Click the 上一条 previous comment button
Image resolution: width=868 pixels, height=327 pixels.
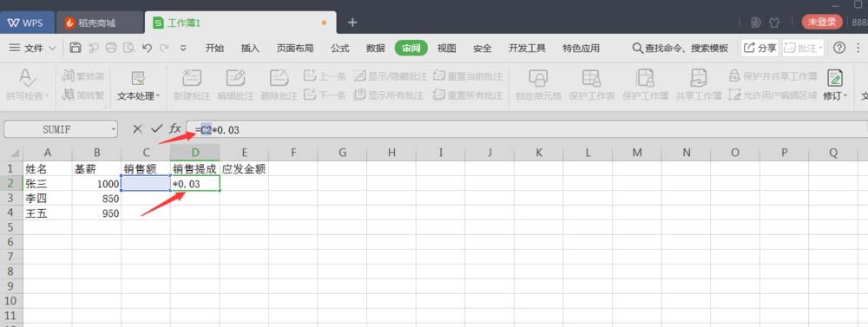point(325,75)
